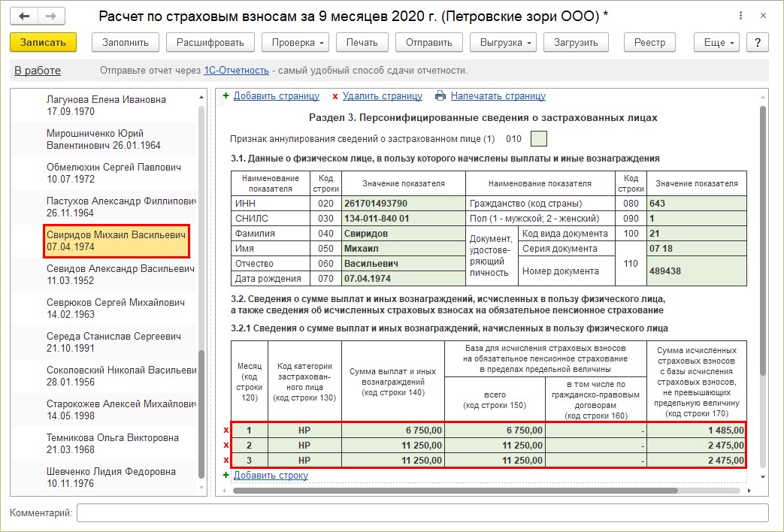Select Шевченко Лидия Федоровна in the list
Image resolution: width=784 pixels, height=532 pixels.
tap(104, 477)
